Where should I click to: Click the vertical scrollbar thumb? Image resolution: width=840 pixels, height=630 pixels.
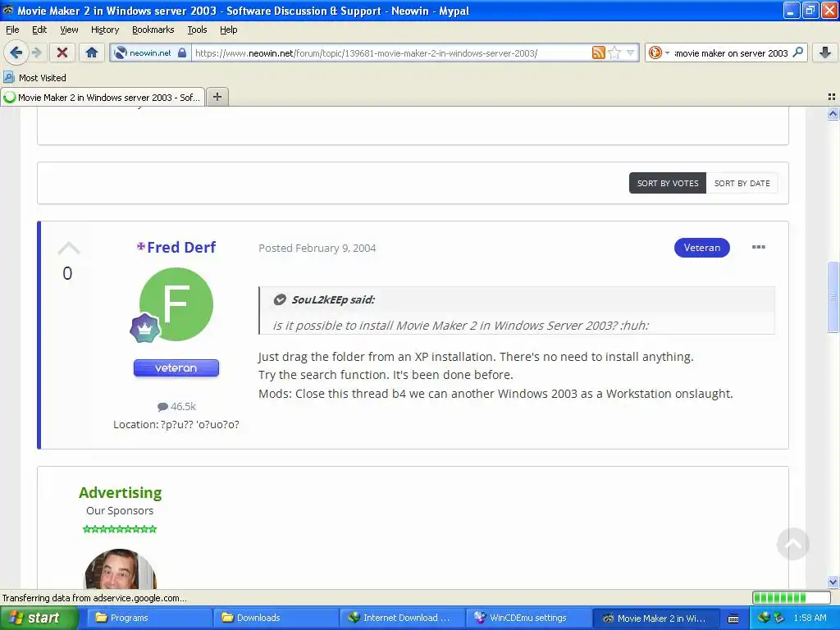(833, 297)
